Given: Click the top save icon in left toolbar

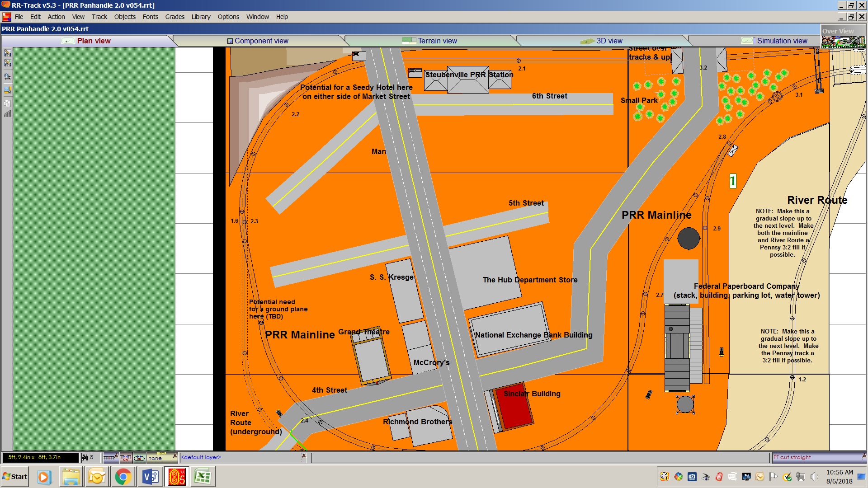Looking at the screenshot, I should click(x=8, y=53).
